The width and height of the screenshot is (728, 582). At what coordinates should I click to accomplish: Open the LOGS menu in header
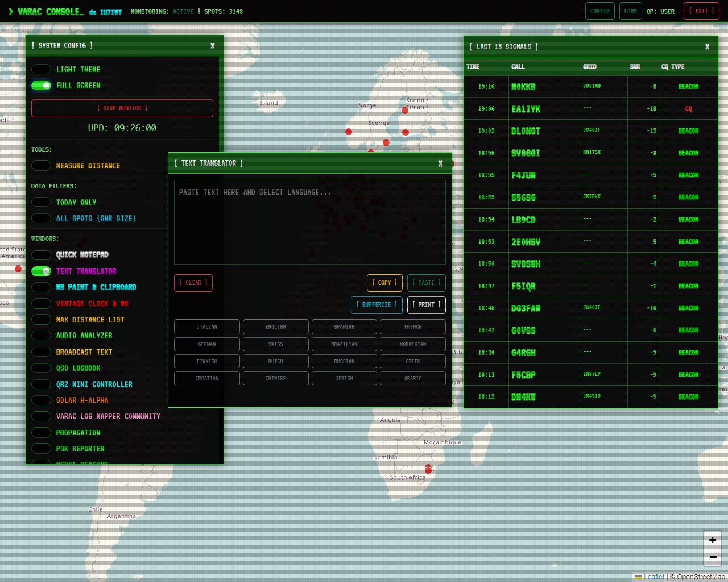coord(630,11)
